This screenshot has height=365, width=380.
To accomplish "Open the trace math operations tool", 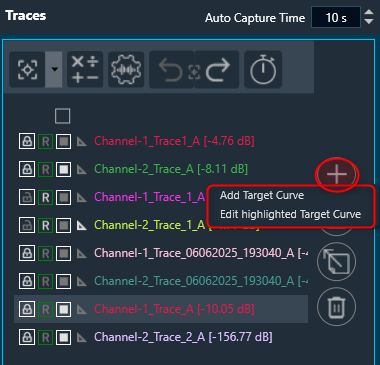I will 85,69.
